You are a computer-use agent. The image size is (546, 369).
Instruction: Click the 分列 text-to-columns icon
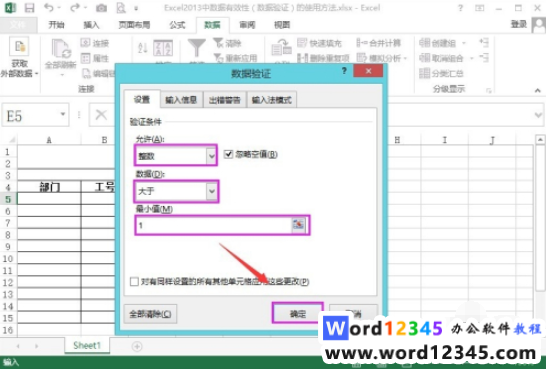tap(281, 47)
